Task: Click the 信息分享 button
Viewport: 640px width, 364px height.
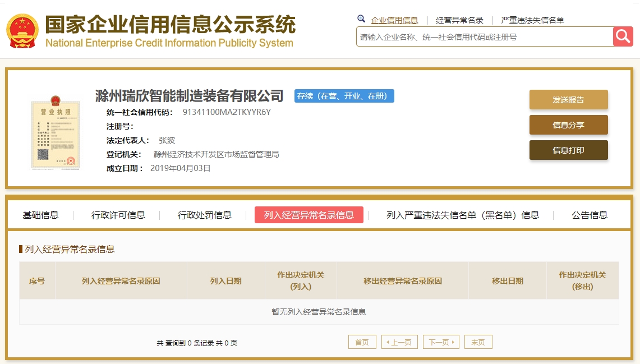Action: click(x=569, y=125)
